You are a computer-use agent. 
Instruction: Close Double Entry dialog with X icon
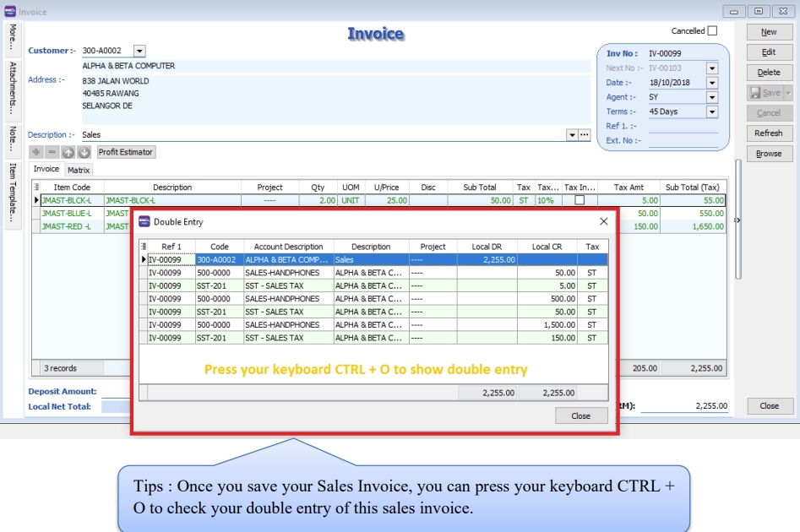click(x=603, y=221)
